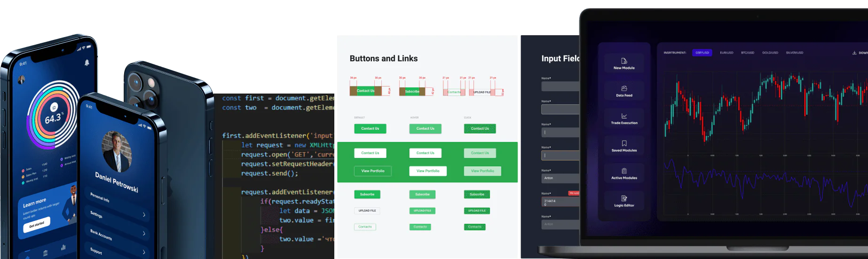
Task: Click the red error badge above 214414
Action: (574, 193)
